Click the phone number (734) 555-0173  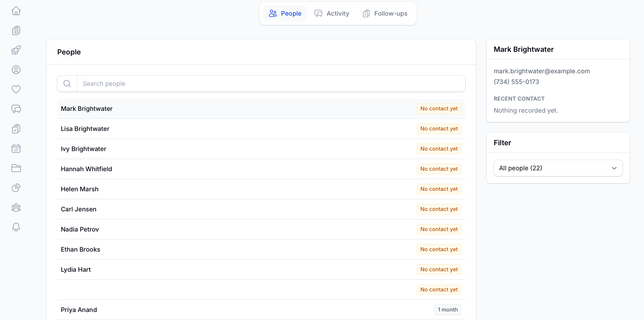tap(517, 82)
